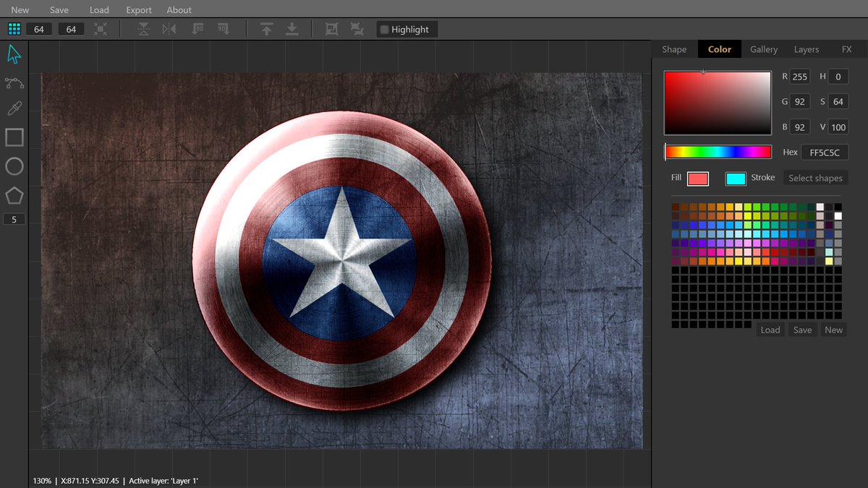868x488 pixels.
Task: Select the pen path tool
Action: click(14, 82)
